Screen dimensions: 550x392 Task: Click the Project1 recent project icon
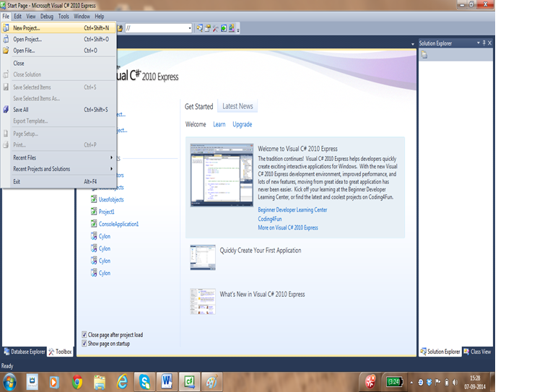pyautogui.click(x=94, y=212)
